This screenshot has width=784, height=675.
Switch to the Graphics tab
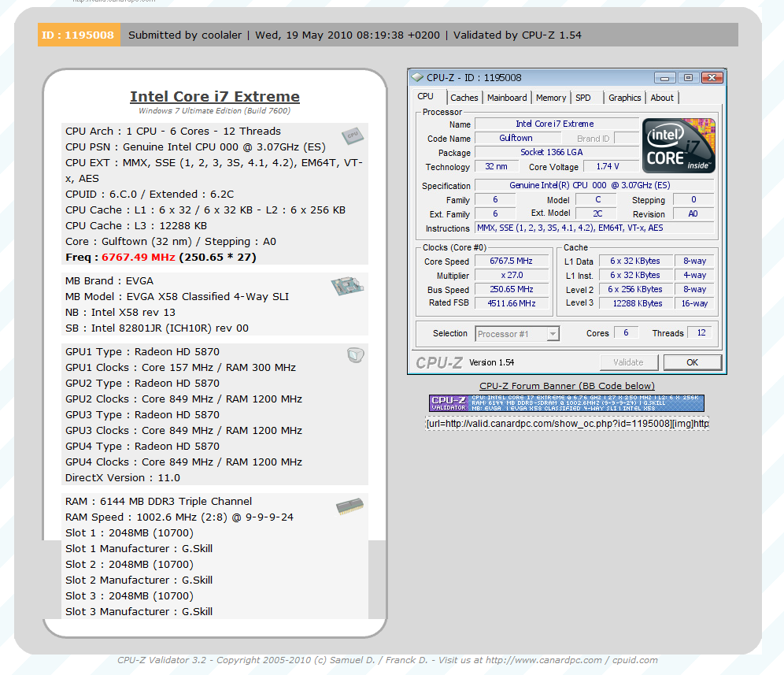624,98
